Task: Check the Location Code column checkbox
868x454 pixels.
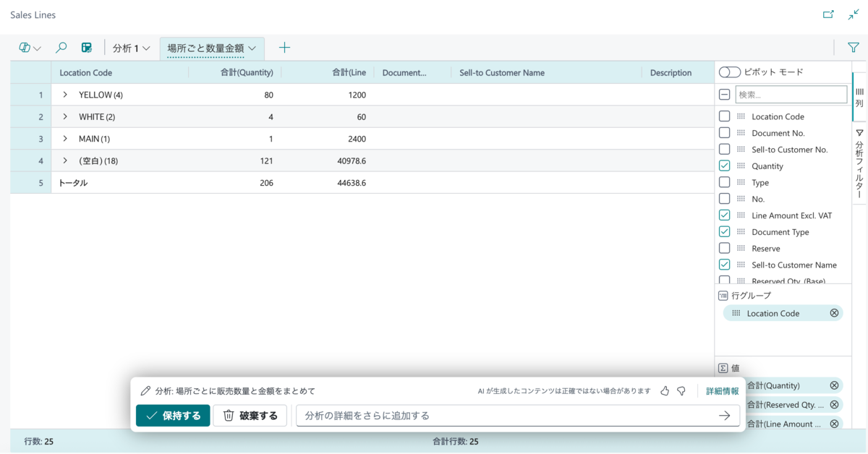Action: point(724,116)
